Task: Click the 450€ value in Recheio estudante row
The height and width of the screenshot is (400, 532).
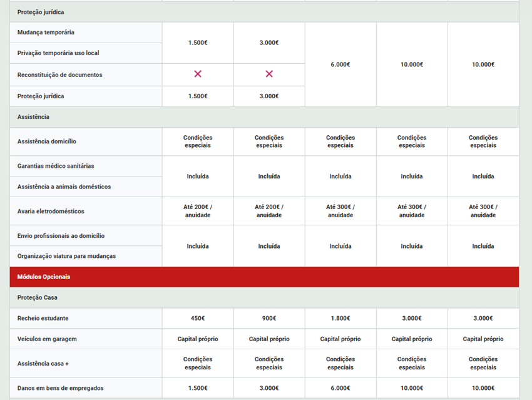Action: pos(198,318)
